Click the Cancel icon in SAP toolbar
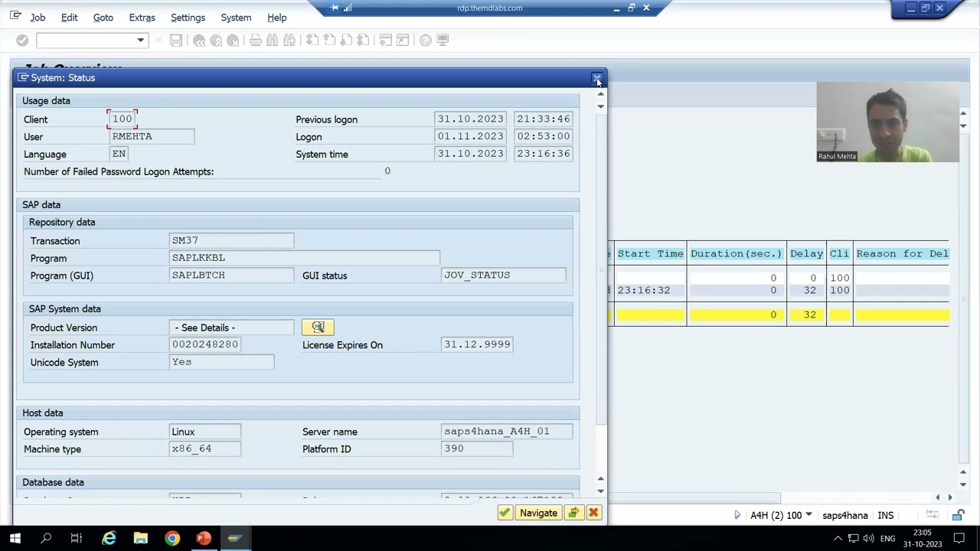The image size is (980, 551). (233, 40)
